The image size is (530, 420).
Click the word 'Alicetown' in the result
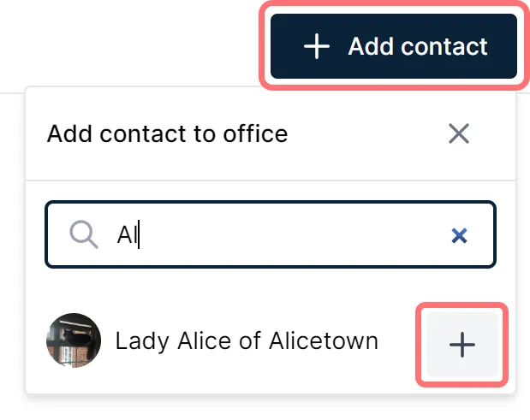coord(324,340)
